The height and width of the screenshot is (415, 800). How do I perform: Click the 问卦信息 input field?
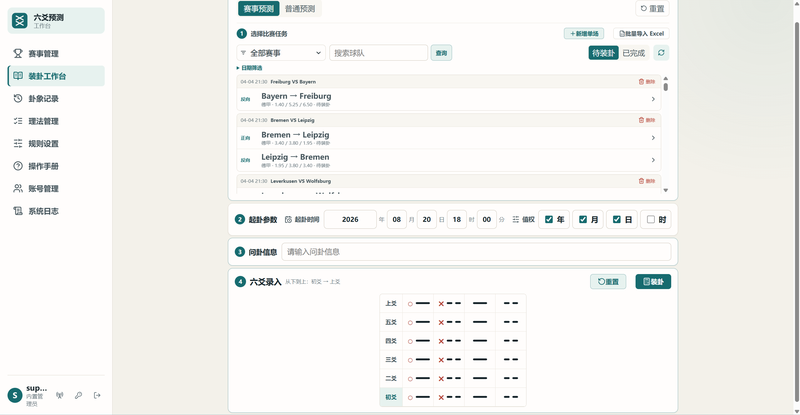click(x=476, y=252)
